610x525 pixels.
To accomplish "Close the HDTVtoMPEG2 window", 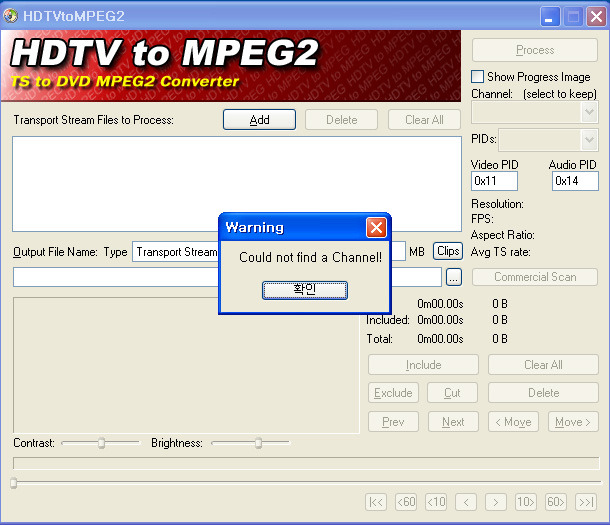I will pyautogui.click(x=596, y=16).
